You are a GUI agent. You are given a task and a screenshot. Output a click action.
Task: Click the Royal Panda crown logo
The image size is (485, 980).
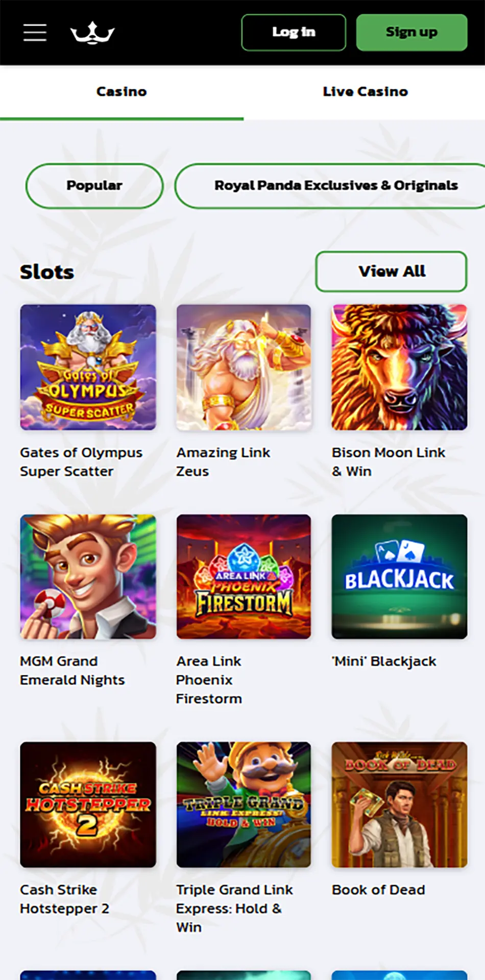pos(92,33)
